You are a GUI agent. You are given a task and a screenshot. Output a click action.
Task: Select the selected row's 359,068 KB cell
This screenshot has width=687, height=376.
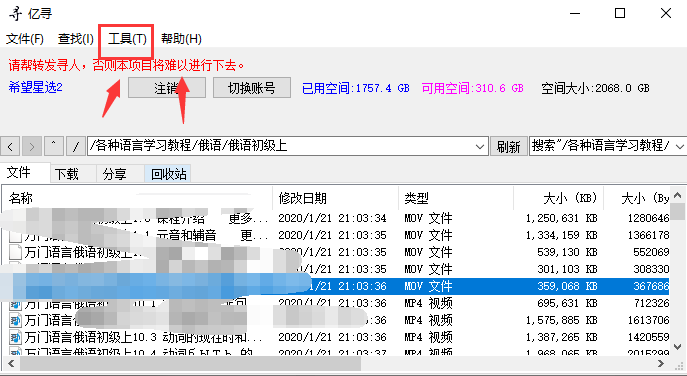[567, 287]
